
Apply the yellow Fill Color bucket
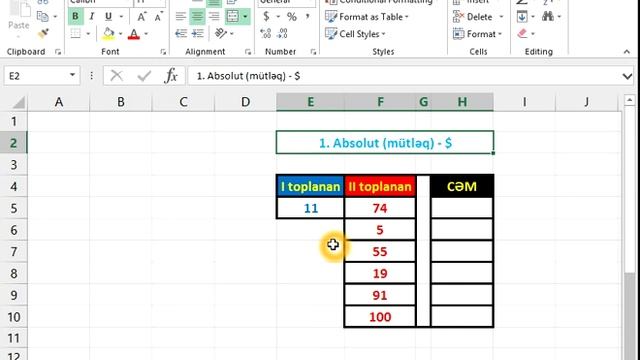(x=108, y=33)
